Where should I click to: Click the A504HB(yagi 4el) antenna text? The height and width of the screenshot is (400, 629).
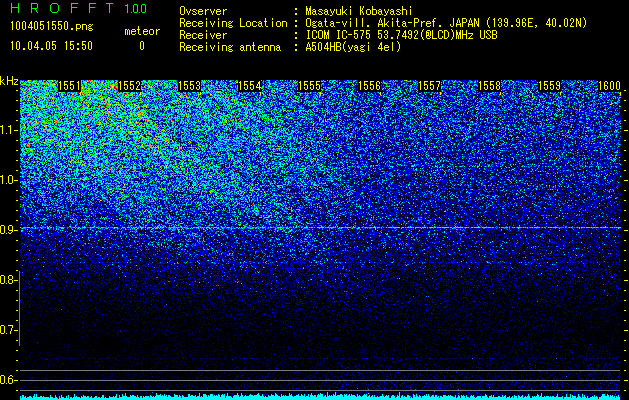click(x=353, y=47)
